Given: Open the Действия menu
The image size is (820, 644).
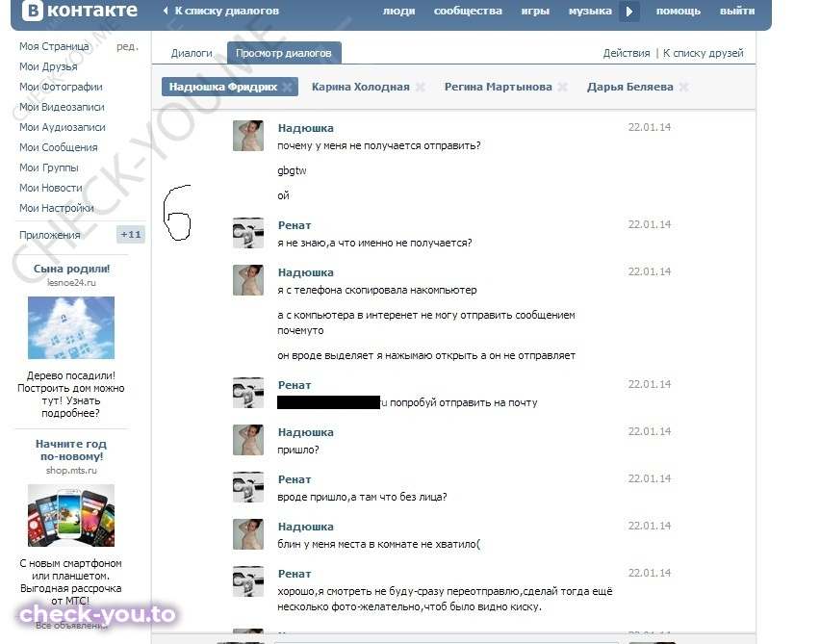Looking at the screenshot, I should tap(627, 53).
